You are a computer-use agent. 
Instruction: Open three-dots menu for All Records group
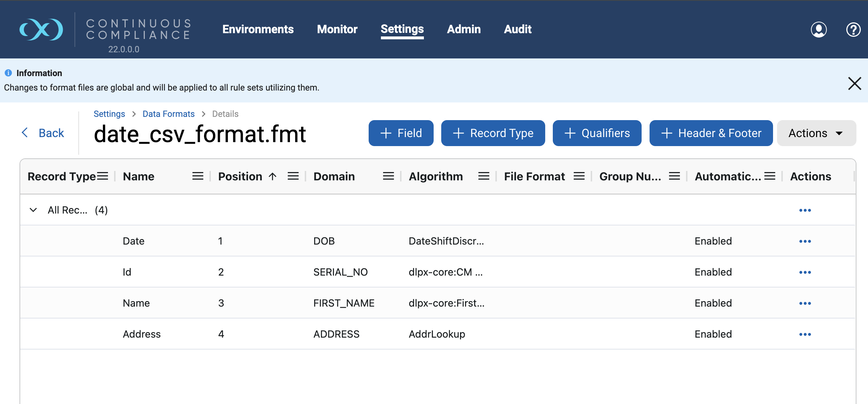pos(805,210)
